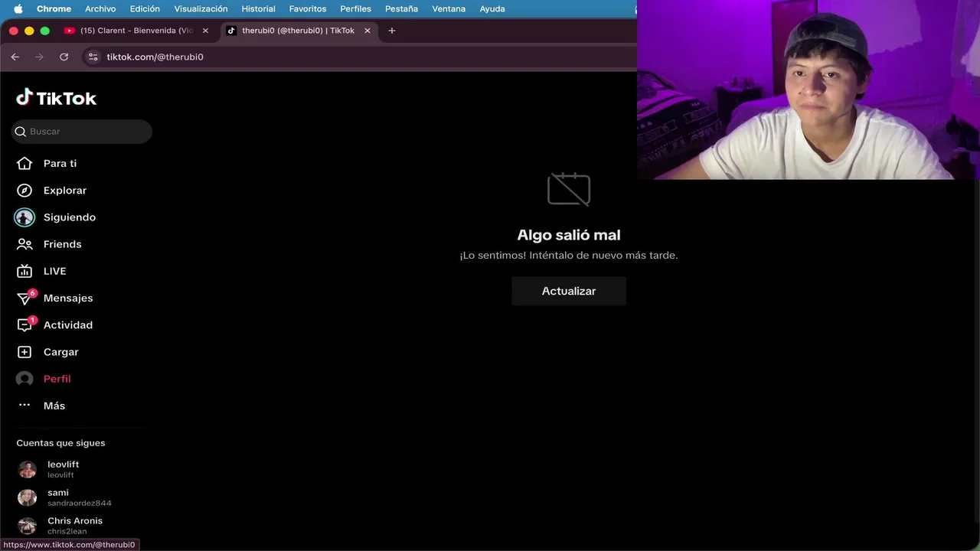Screen dimensions: 980x551
Task: Click the Cuentas que sigues heading
Action: click(x=60, y=443)
